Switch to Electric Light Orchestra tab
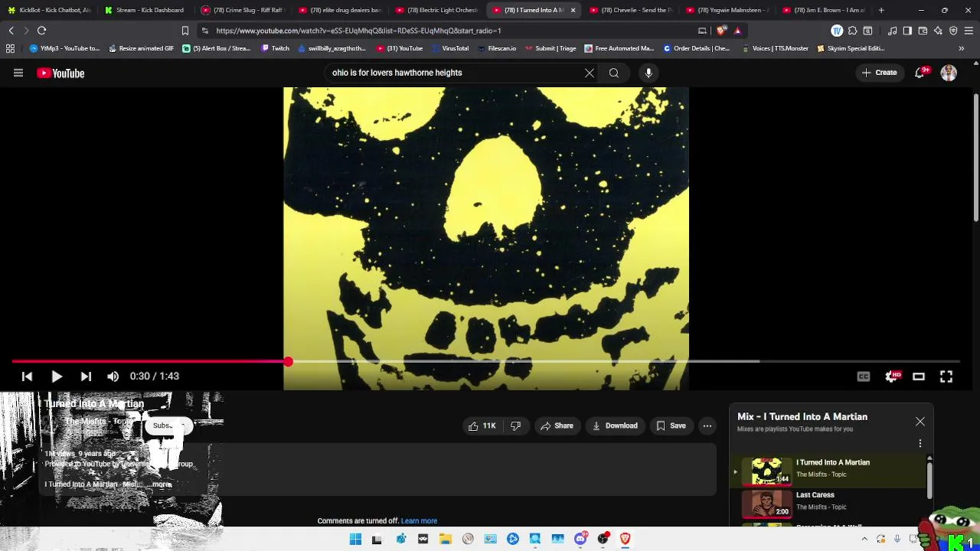The image size is (980, 551). click(437, 10)
